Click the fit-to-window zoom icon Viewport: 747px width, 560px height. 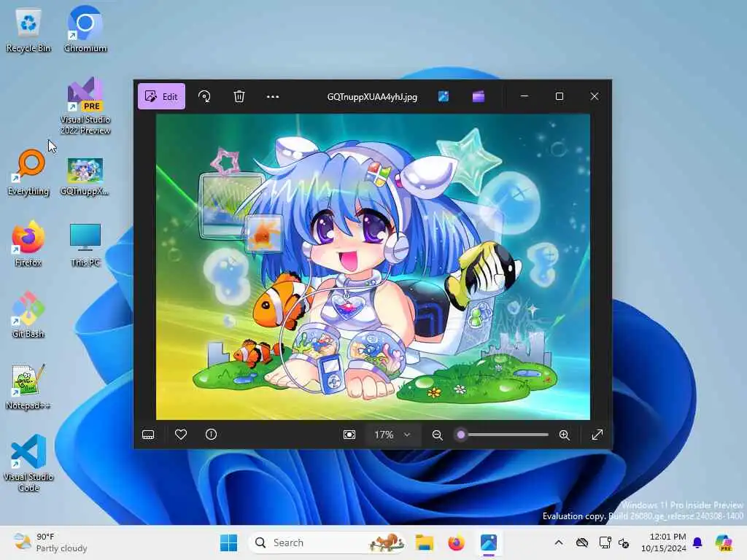pos(349,435)
